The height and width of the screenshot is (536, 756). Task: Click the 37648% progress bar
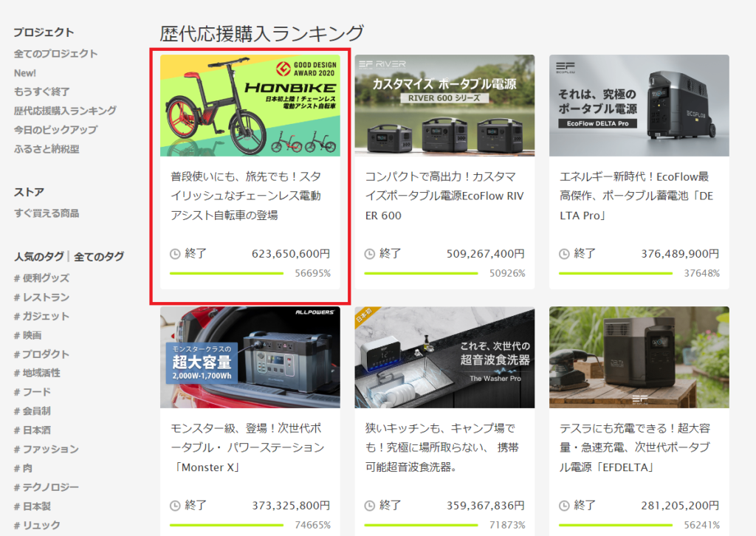(616, 273)
